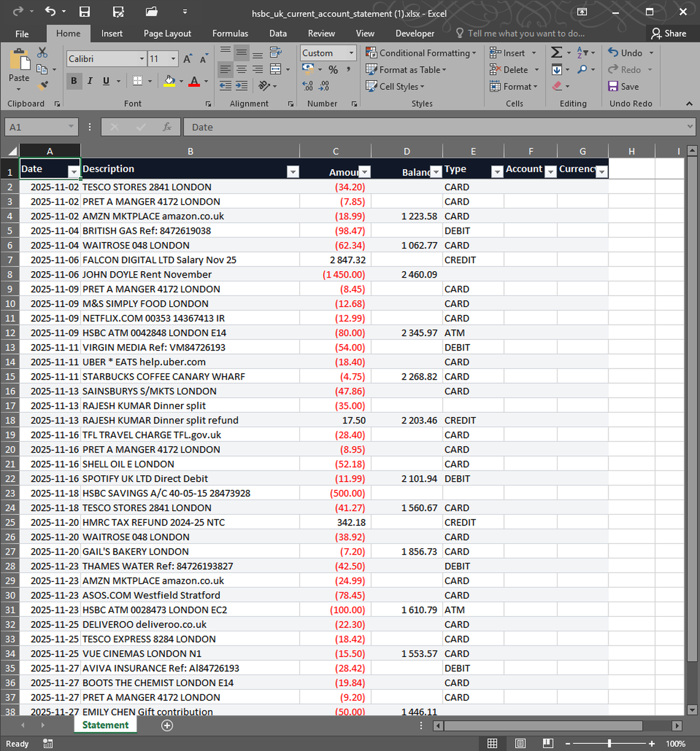Click the Undo arrow in title bar
The image size is (700, 751).
[50, 12]
